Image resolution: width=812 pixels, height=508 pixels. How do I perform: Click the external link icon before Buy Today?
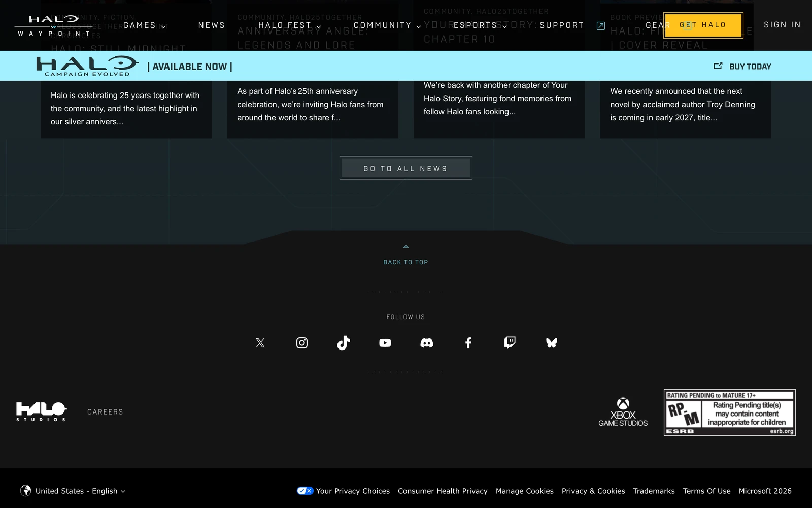pos(718,66)
